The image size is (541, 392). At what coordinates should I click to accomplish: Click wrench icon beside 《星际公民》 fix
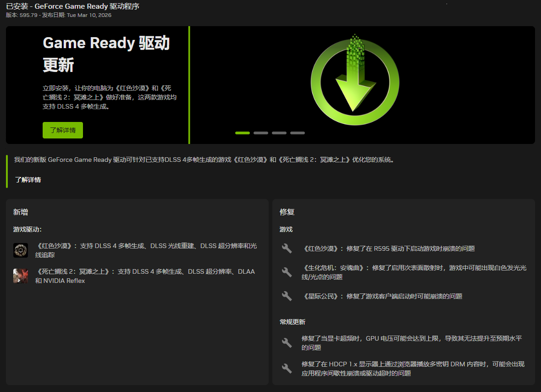(x=287, y=296)
